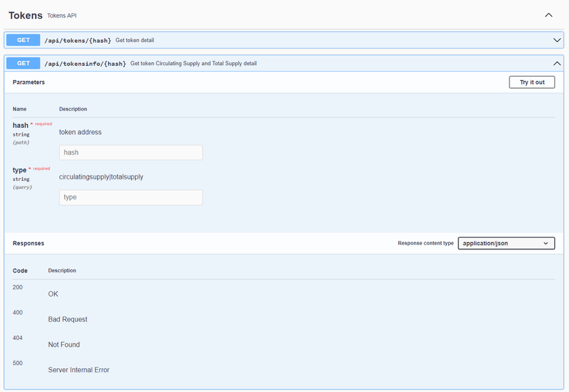Image resolution: width=569 pixels, height=392 pixels.
Task: Click the /api/tokens/{hash} path text
Action: pyautogui.click(x=78, y=40)
